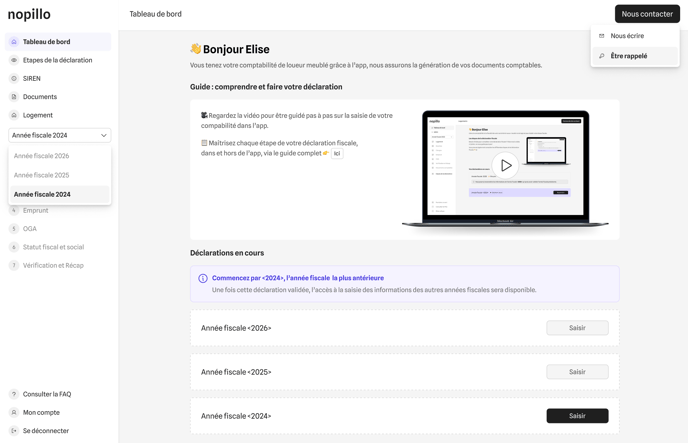
Task: Click the Documents file icon in sidebar
Action: (14, 97)
